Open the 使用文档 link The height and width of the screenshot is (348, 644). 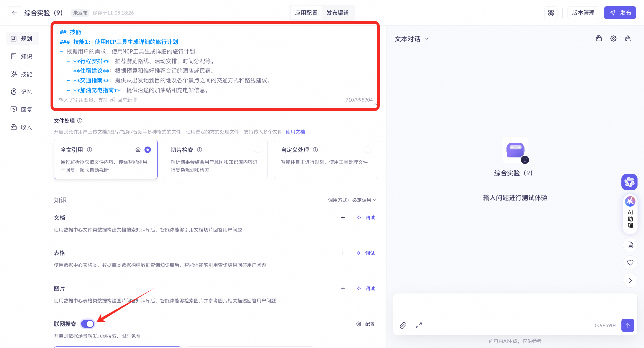click(x=295, y=132)
